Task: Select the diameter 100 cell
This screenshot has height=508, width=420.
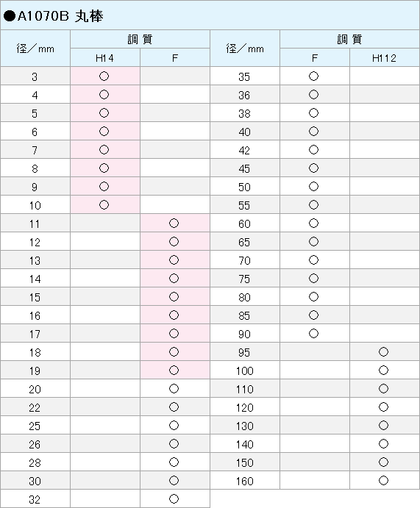Action: 245,371
